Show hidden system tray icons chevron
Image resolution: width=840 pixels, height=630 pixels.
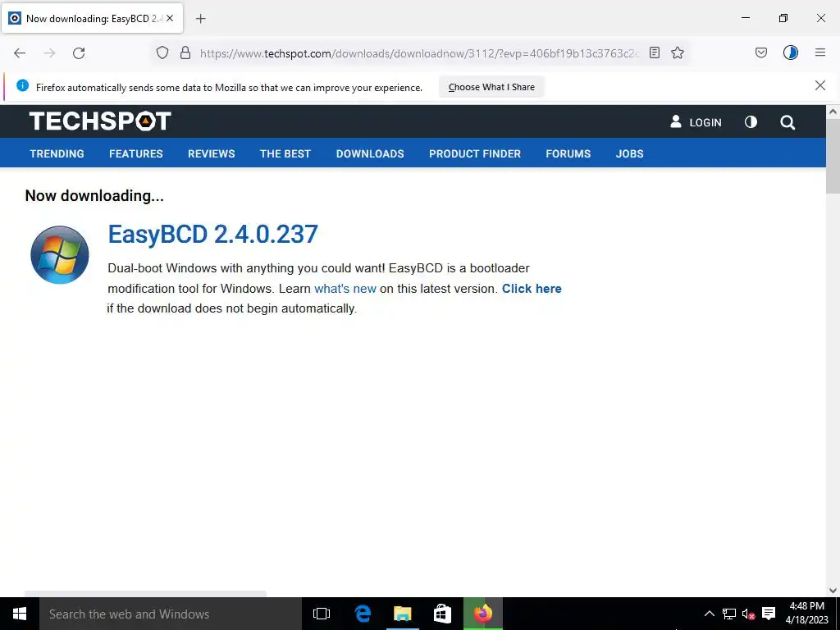tap(709, 614)
